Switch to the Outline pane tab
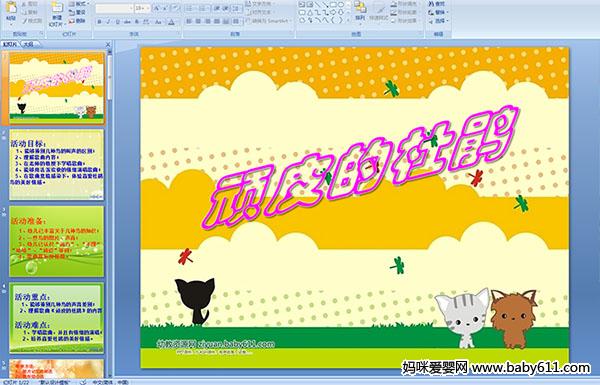600x385 pixels. click(28, 44)
